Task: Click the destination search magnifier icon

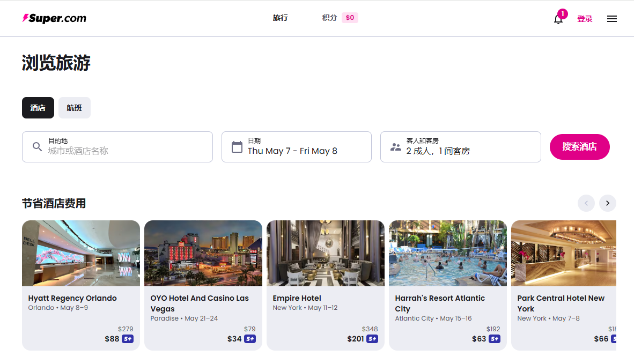Action: tap(37, 147)
